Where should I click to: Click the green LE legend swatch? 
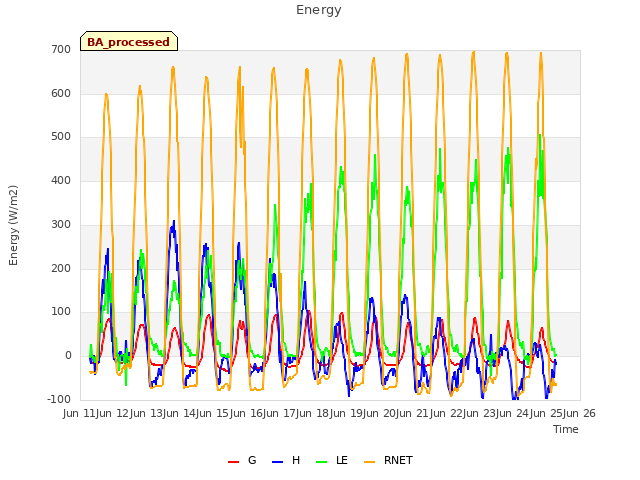pyautogui.click(x=322, y=462)
